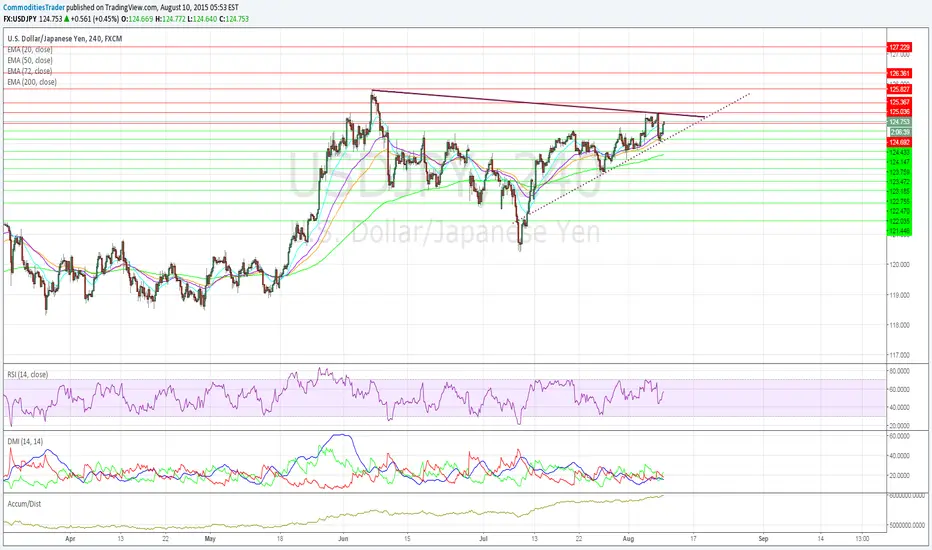Click the 125.036 red price level tag

pos(899,112)
